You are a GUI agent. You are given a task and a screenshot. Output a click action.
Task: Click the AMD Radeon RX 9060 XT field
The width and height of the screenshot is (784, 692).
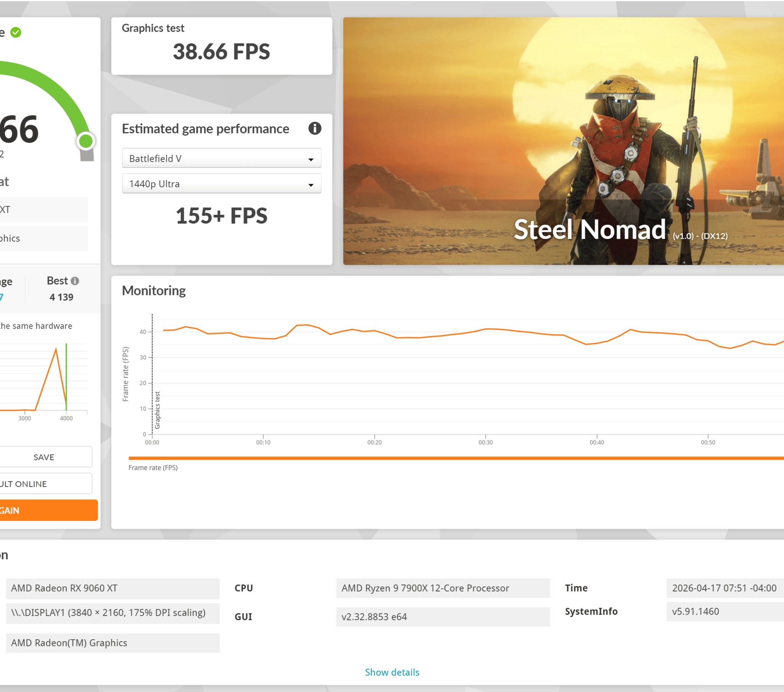113,588
